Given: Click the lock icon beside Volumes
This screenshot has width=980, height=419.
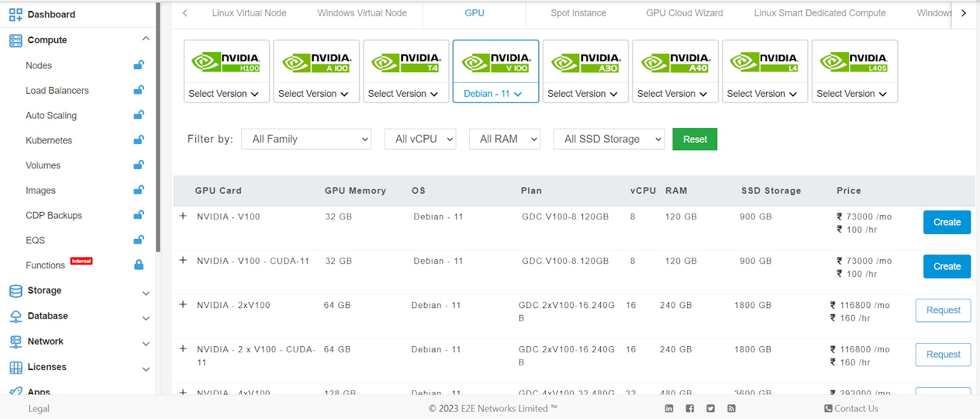Looking at the screenshot, I should click(139, 165).
